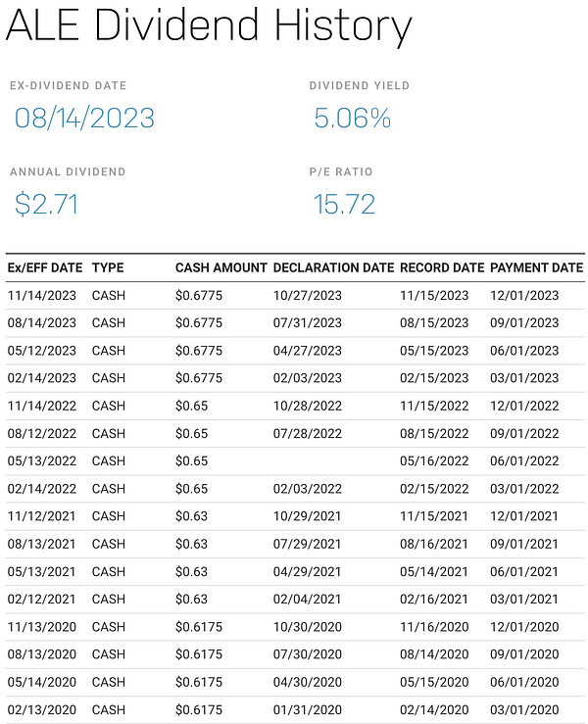Image resolution: width=588 pixels, height=724 pixels.
Task: Click the Ex/EFF DATE column header
Action: (x=45, y=267)
